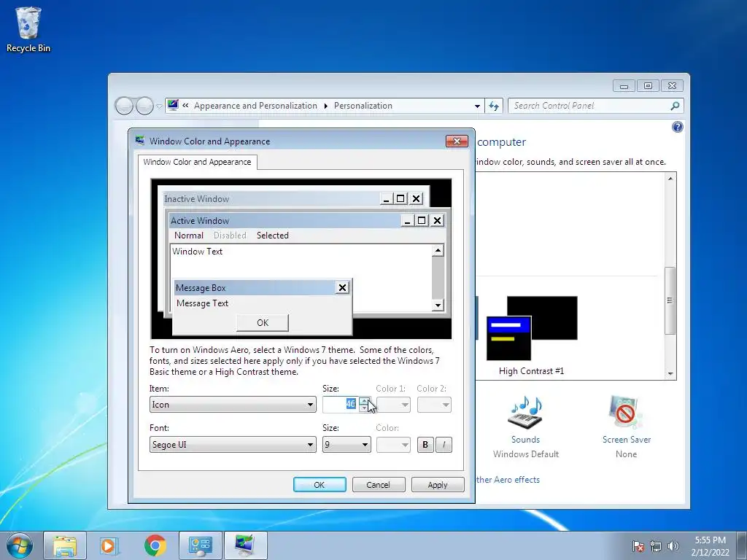Click preview window scroll down arrow
Screen dimensions: 747x560
[x=438, y=306]
